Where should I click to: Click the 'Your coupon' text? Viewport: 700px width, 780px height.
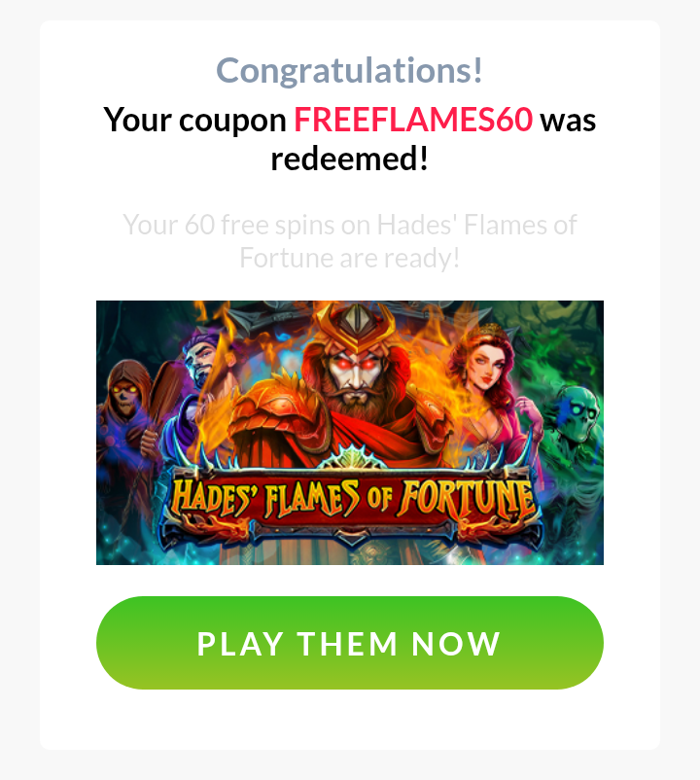194,121
